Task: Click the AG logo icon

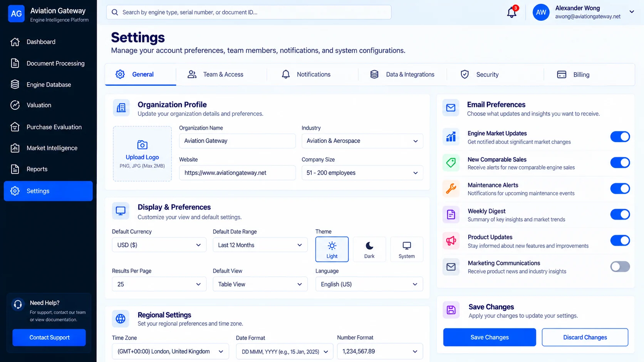Action: pyautogui.click(x=16, y=14)
